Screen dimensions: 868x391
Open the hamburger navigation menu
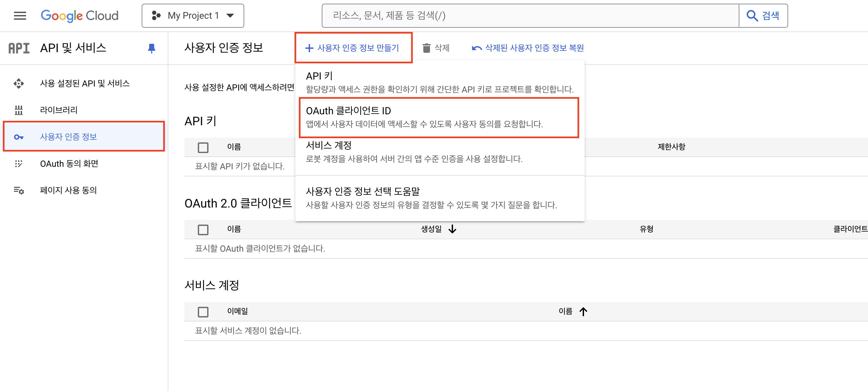[x=20, y=15]
